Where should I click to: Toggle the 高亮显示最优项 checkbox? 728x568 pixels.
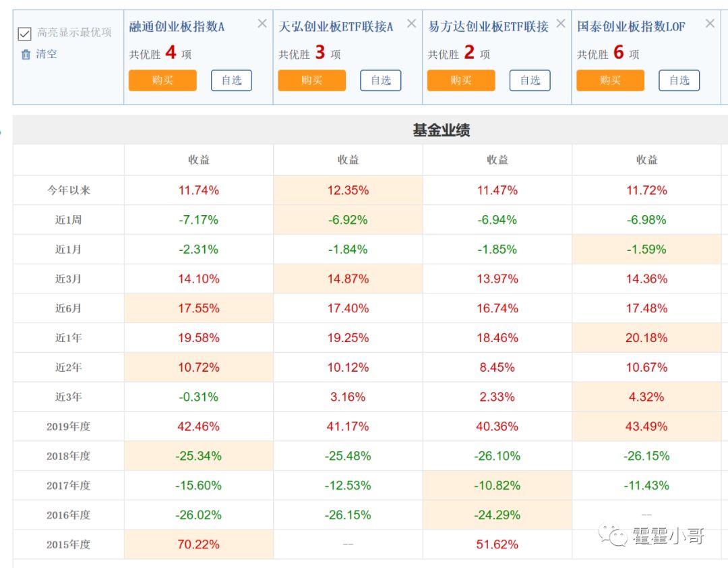(x=25, y=34)
